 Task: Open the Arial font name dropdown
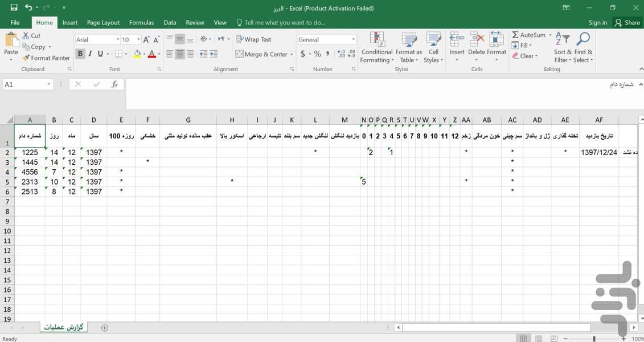pos(118,39)
